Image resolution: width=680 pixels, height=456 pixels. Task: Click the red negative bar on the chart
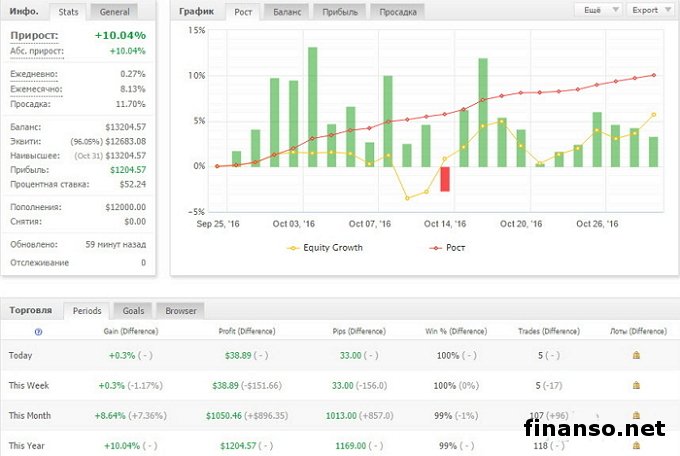point(445,178)
